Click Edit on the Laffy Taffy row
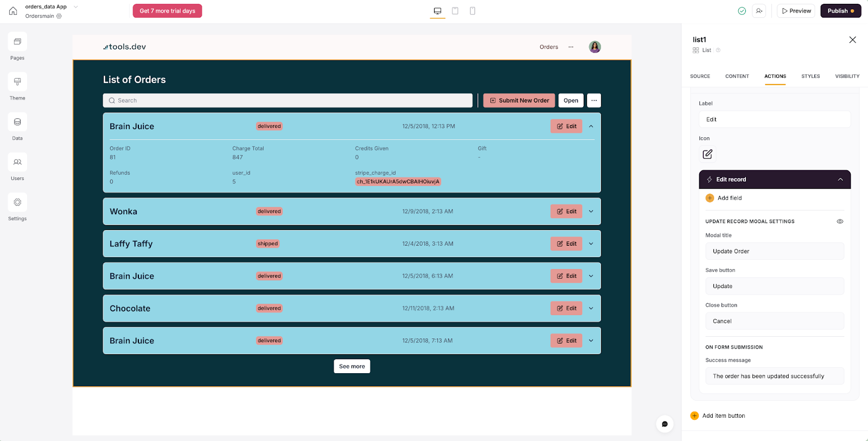This screenshot has height=441, width=868. pyautogui.click(x=566, y=244)
